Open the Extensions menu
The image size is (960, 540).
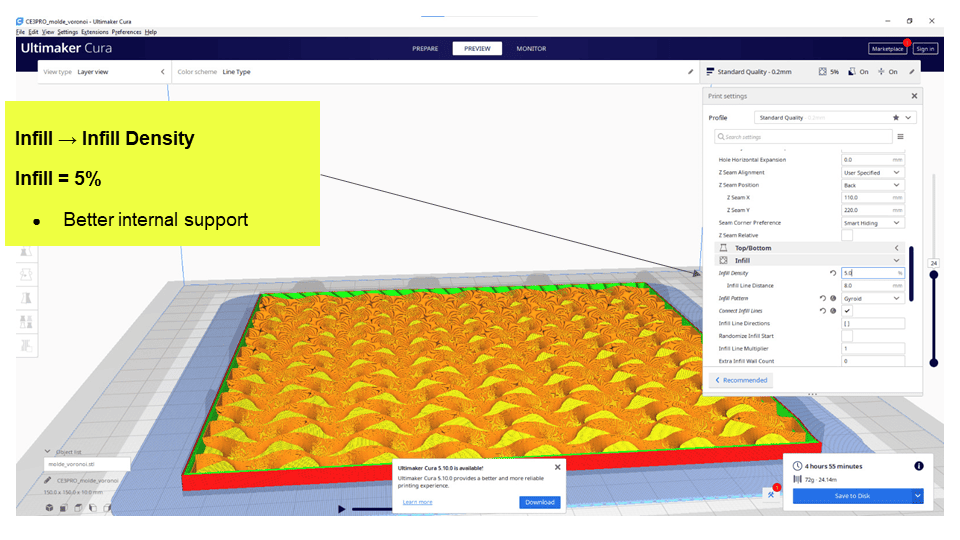coord(95,32)
